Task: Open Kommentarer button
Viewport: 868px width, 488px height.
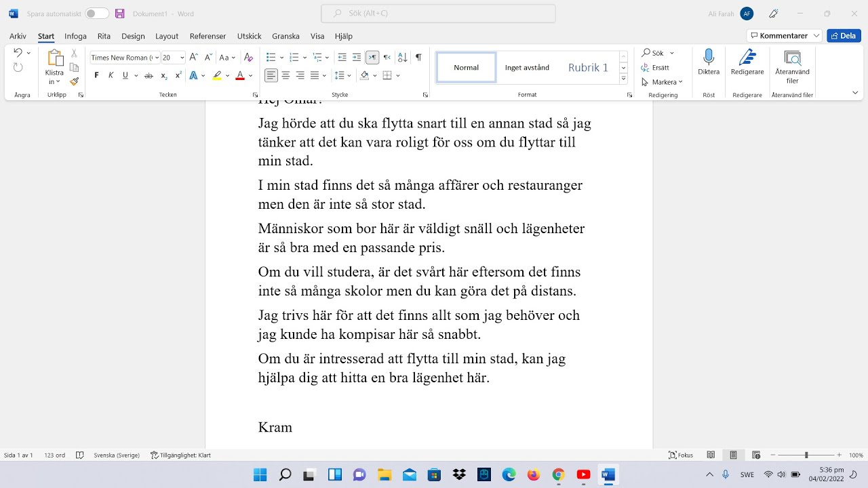Action: pos(785,36)
